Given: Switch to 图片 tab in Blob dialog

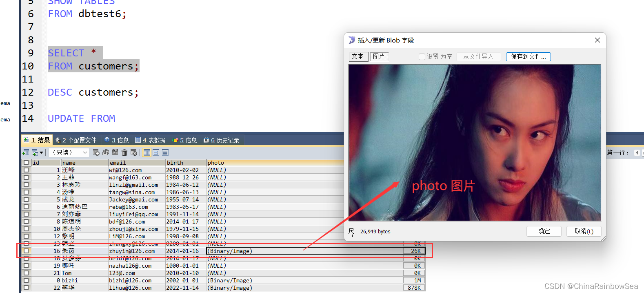Looking at the screenshot, I should 379,56.
